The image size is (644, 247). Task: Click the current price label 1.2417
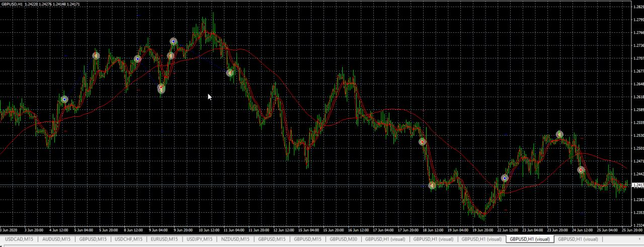coord(637,185)
